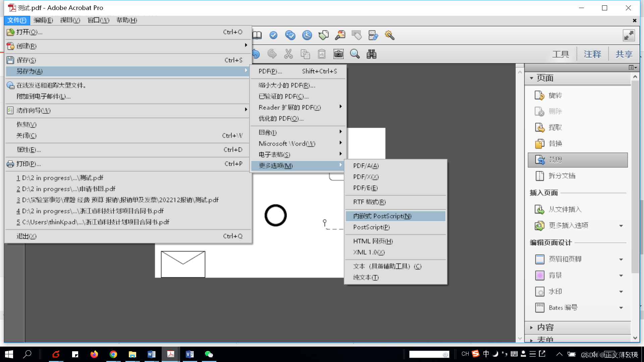Click the 从文件插入 insert-from-file icon

coord(540,209)
